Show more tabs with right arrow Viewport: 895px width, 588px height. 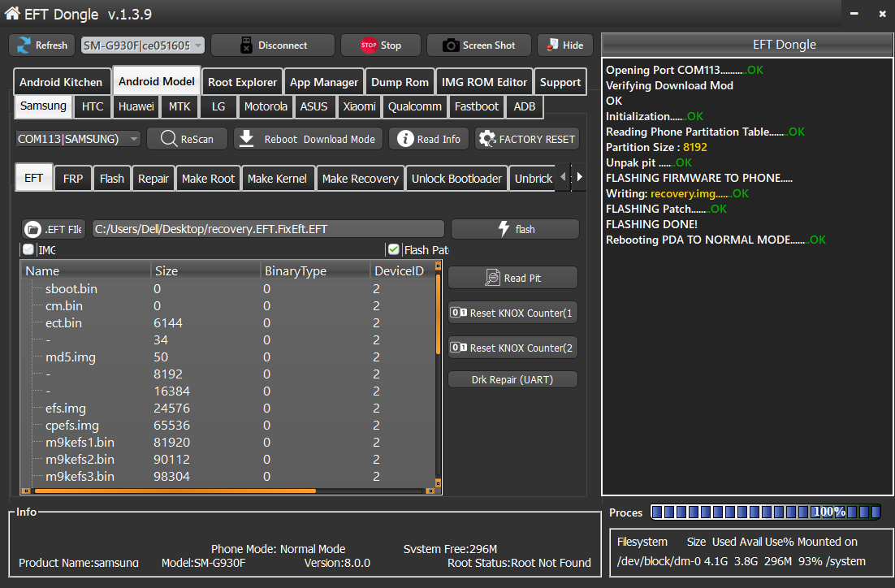pyautogui.click(x=579, y=177)
